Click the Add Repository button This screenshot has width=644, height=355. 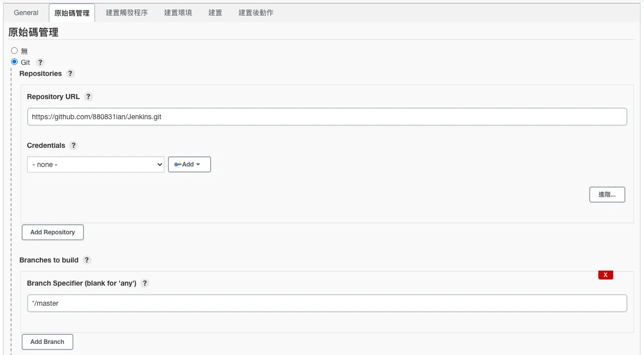coord(52,232)
